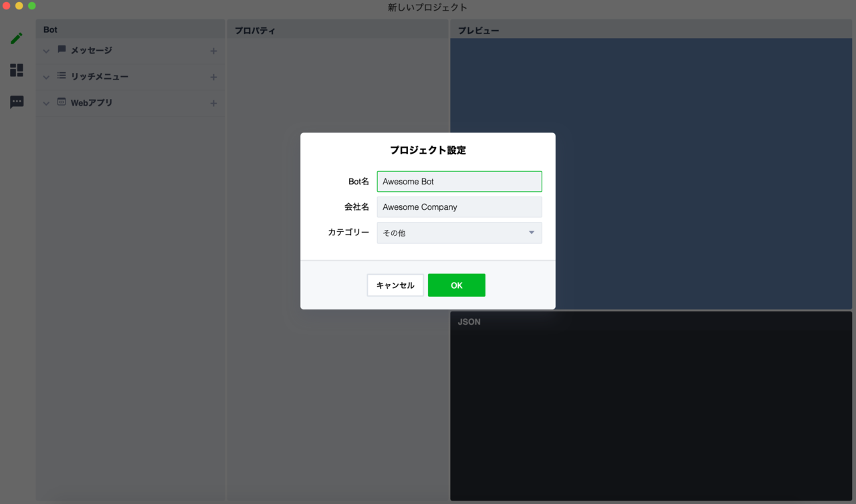
Task: Dismiss the dialog with キャンセル
Action: pos(395,285)
